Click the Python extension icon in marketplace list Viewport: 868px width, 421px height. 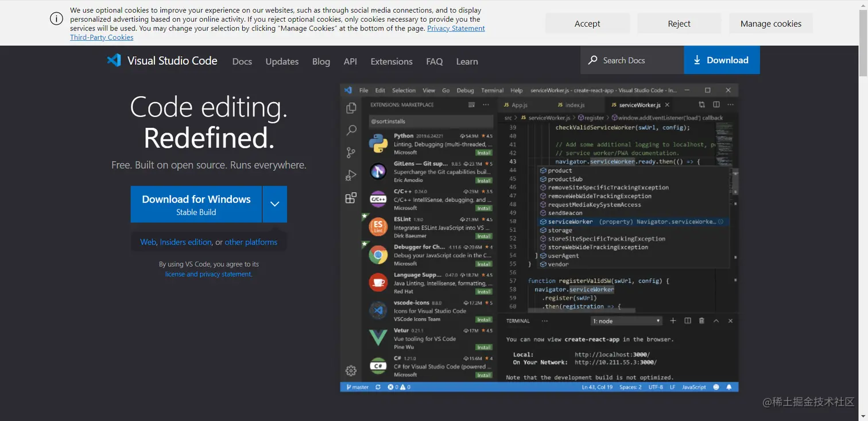coord(378,144)
